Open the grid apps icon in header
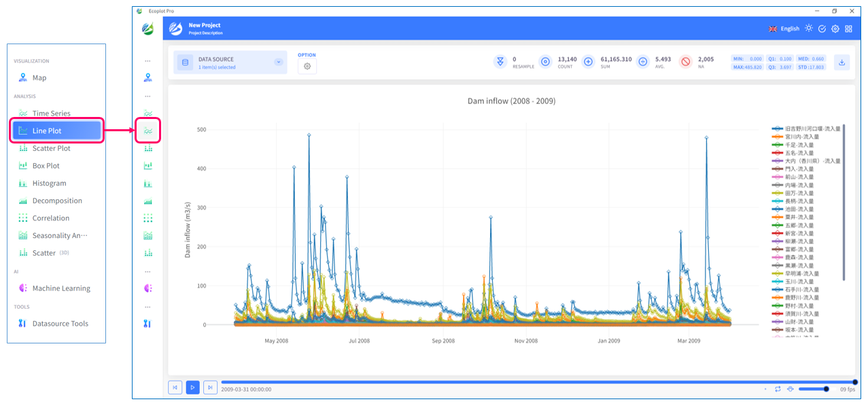The width and height of the screenshot is (868, 406). 848,29
